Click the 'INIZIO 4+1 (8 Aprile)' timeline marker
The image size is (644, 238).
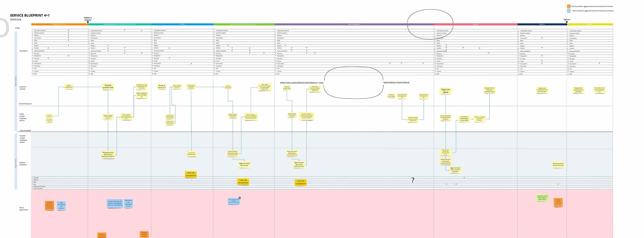click(x=88, y=19)
